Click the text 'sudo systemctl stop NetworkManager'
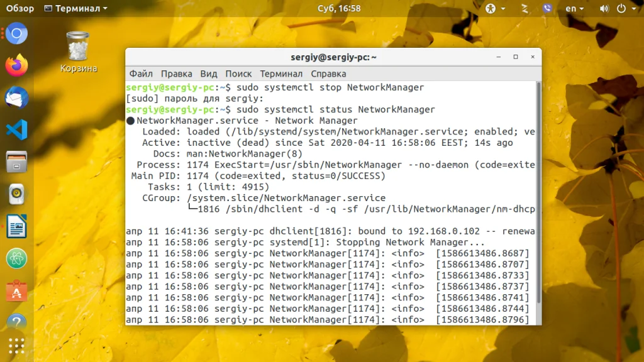Screen dimensions: 644x362 [x=330, y=87]
